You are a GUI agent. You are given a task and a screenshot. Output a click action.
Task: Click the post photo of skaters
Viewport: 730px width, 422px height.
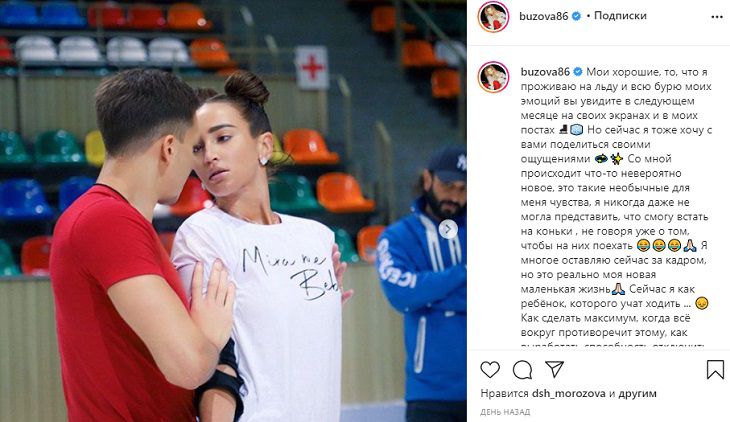pos(233,211)
